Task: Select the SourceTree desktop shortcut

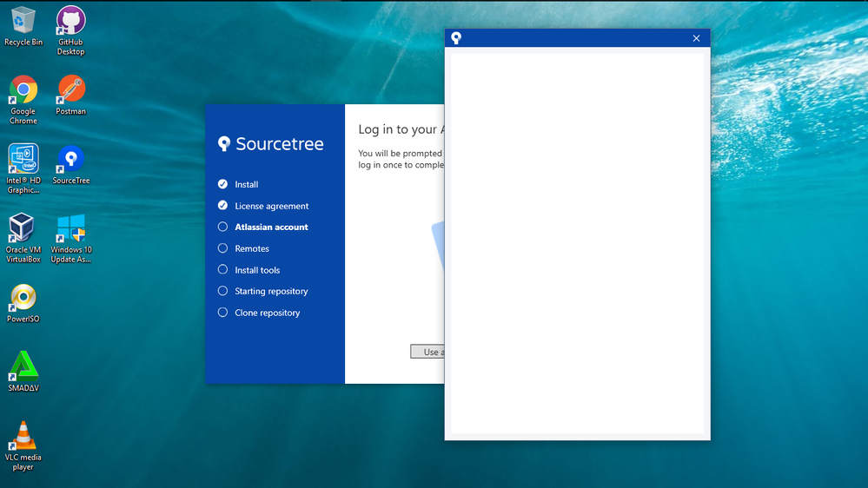Action: coord(71,164)
